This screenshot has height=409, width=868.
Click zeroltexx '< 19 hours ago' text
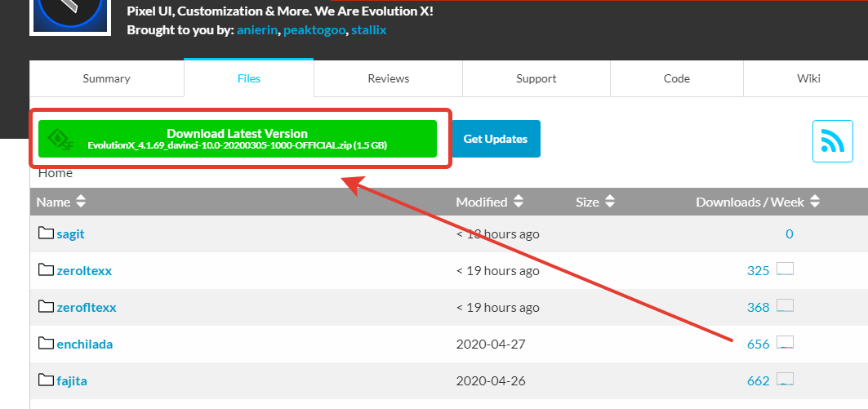pos(497,271)
